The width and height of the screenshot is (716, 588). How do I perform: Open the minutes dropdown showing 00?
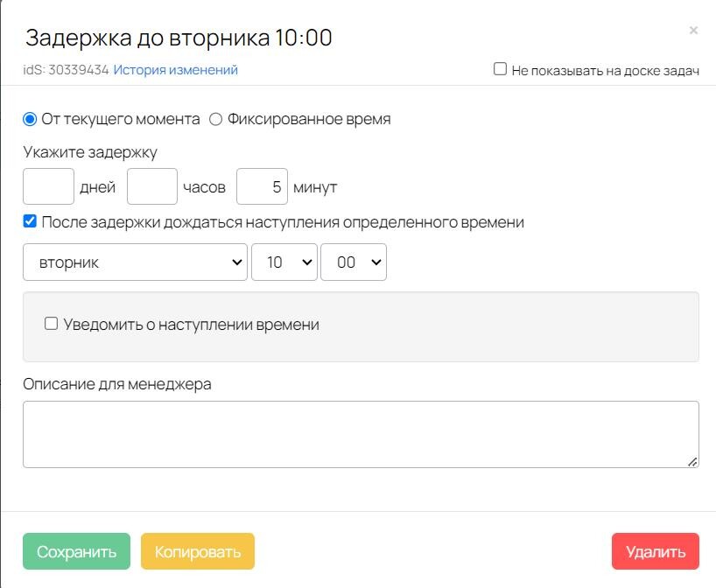click(x=353, y=262)
